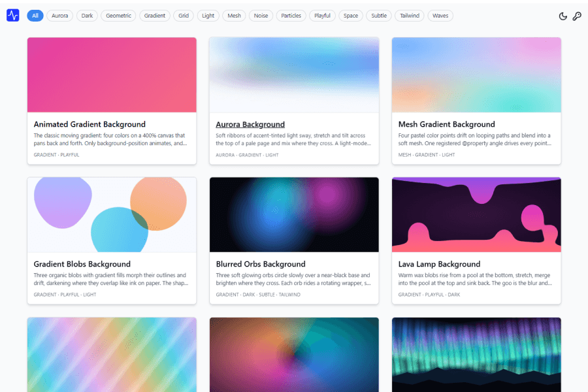Pick the Noise filter chip
This screenshot has height=392, width=588.
tap(261, 16)
